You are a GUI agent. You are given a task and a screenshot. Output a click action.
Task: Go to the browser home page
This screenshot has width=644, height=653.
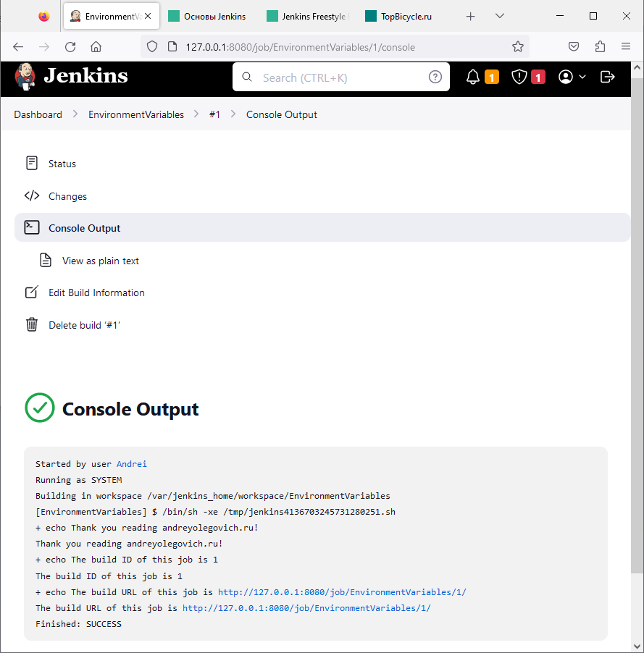click(96, 46)
